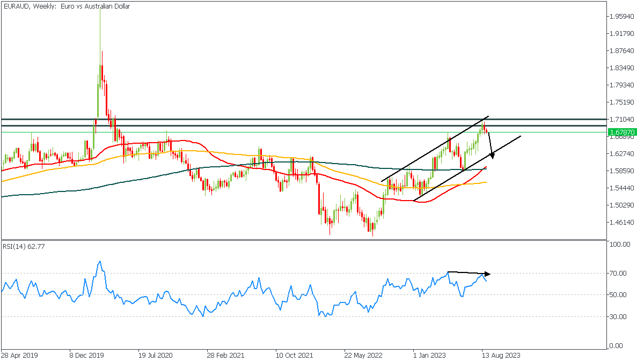The height and width of the screenshot is (362, 644).
Task: Select the 1.71040 price axis label
Action: click(621, 120)
